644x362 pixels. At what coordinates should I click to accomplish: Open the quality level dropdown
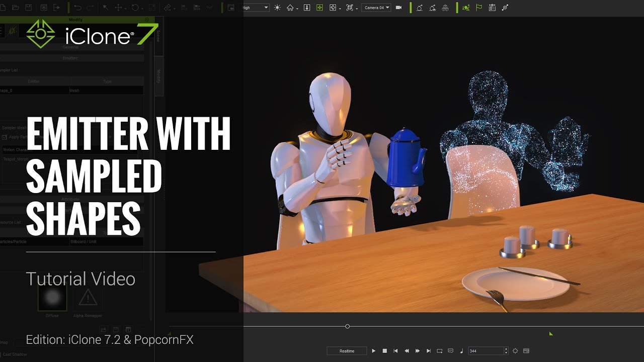pos(257,8)
